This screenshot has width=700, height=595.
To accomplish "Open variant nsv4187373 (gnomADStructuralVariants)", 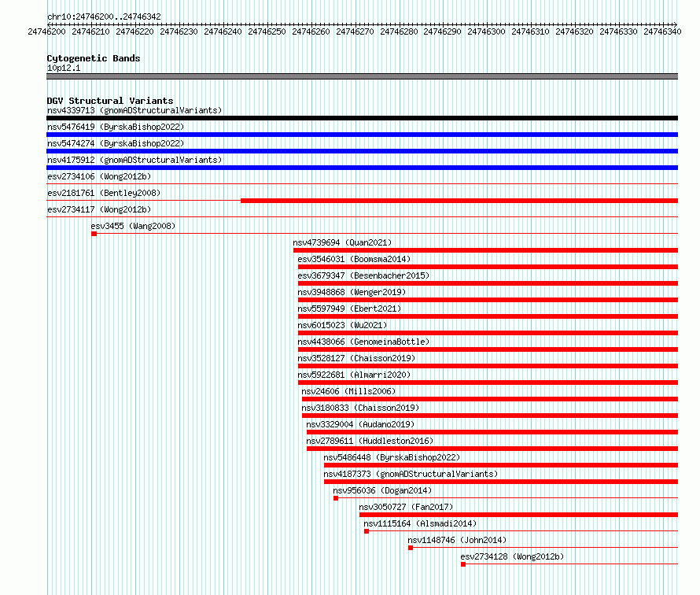I will coord(411,474).
